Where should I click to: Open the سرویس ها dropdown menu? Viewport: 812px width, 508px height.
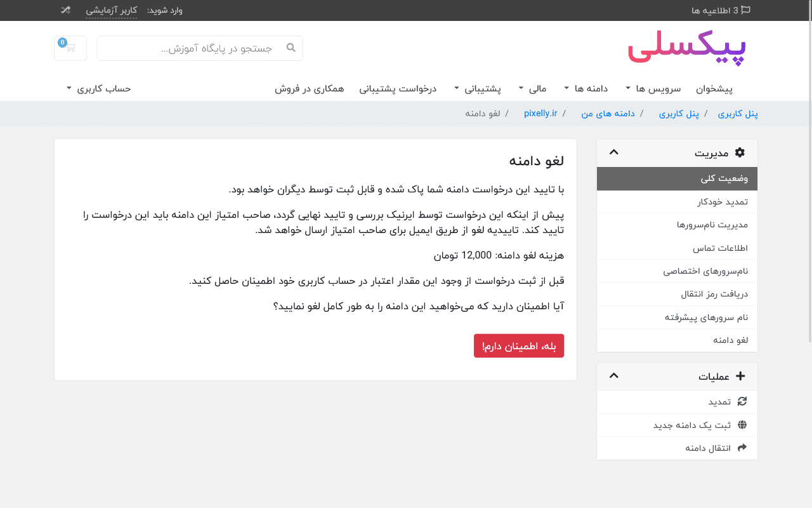pyautogui.click(x=654, y=88)
